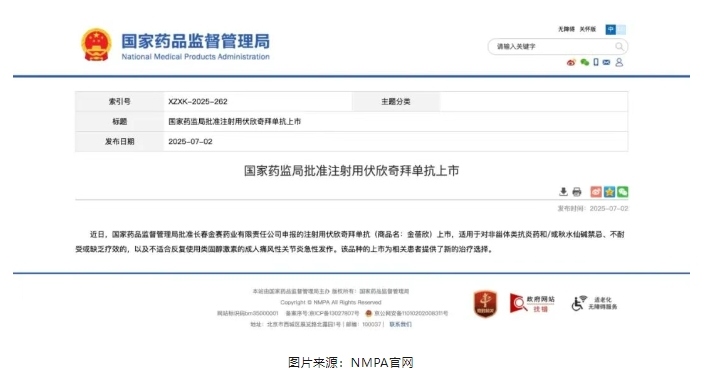Share article to Weibo

point(596,192)
